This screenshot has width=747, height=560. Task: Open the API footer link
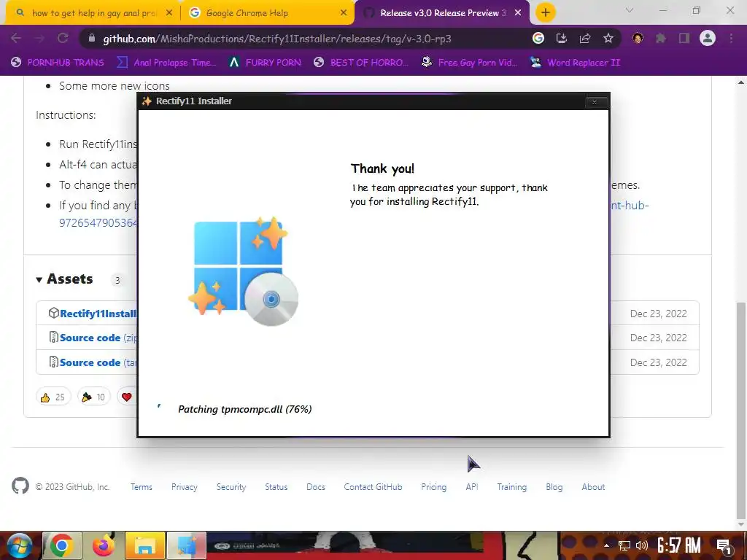(x=472, y=486)
